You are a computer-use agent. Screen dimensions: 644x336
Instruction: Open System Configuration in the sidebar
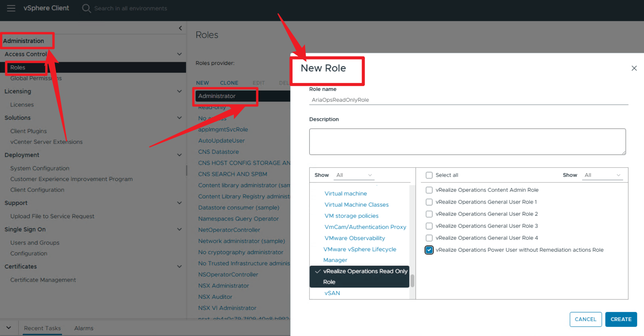pyautogui.click(x=40, y=168)
